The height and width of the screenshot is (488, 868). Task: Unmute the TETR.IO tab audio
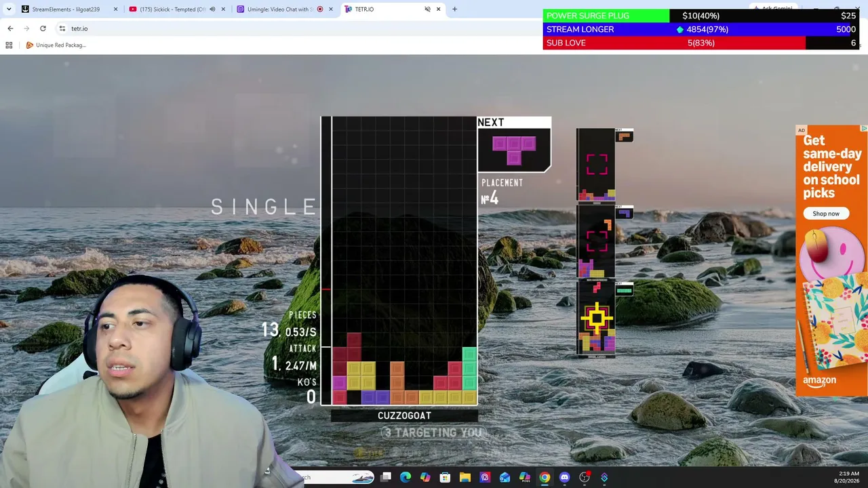point(427,9)
